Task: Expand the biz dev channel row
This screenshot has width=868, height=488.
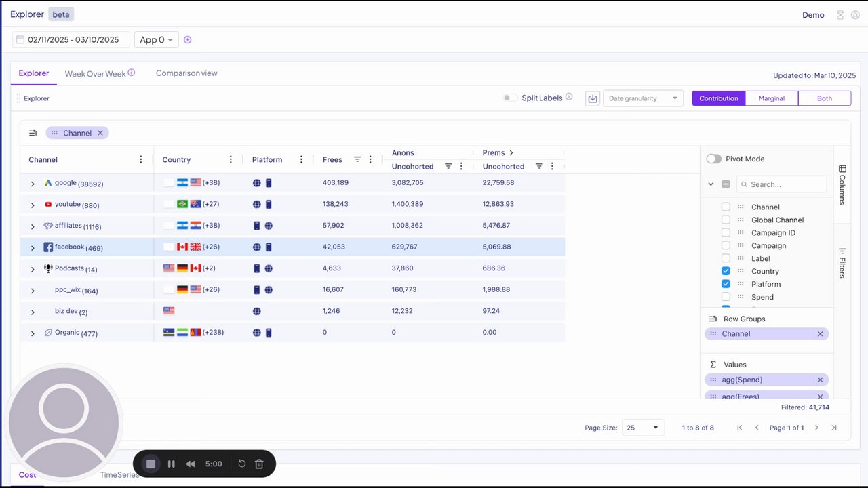Action: tap(33, 312)
